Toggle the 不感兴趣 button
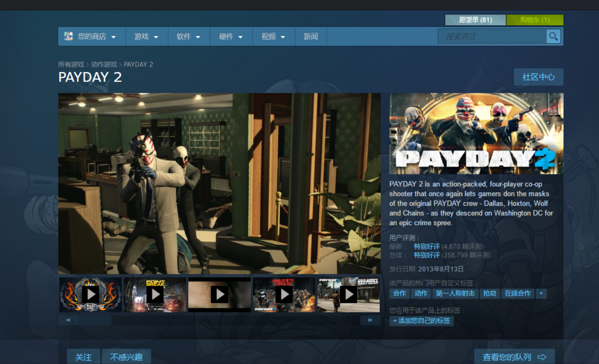The width and height of the screenshot is (599, 364). 126,357
